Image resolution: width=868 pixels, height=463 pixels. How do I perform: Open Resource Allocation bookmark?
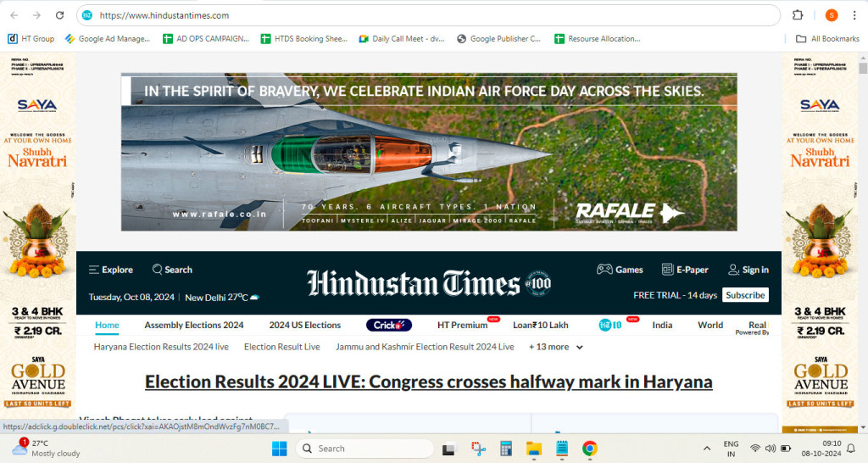tap(598, 39)
